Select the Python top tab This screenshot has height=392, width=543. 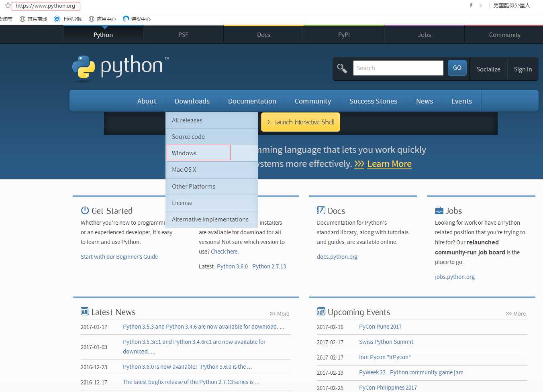coord(103,35)
